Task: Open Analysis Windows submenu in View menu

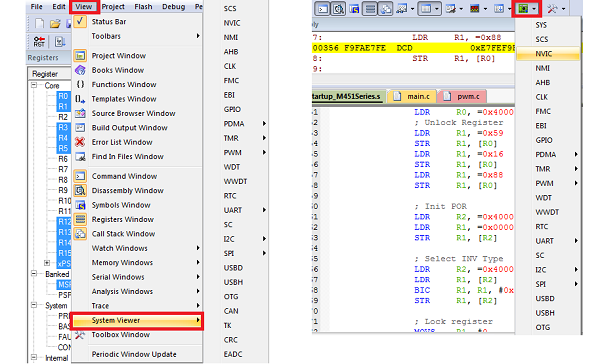Action: (x=137, y=291)
